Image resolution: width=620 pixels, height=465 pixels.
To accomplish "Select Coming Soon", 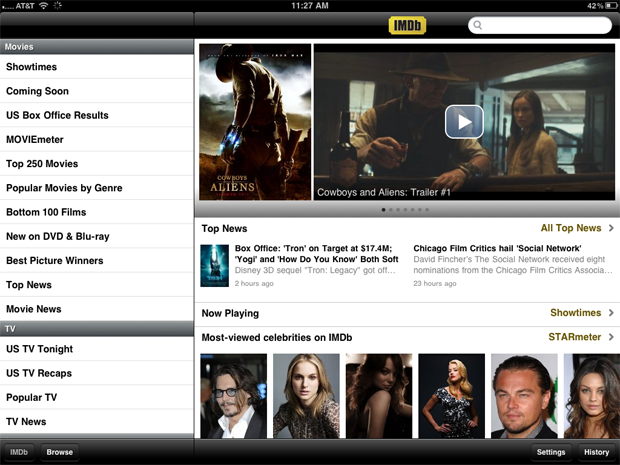I will tap(97, 91).
